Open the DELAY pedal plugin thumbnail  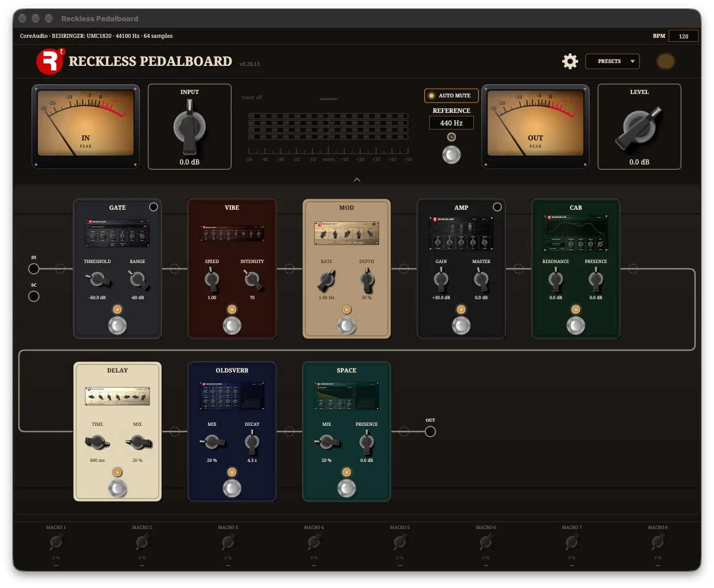click(117, 396)
